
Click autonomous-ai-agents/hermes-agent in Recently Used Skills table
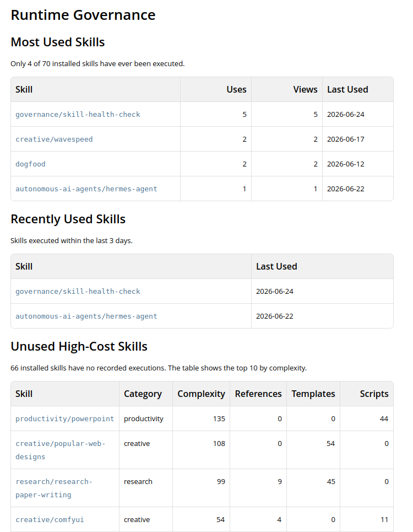(86, 316)
